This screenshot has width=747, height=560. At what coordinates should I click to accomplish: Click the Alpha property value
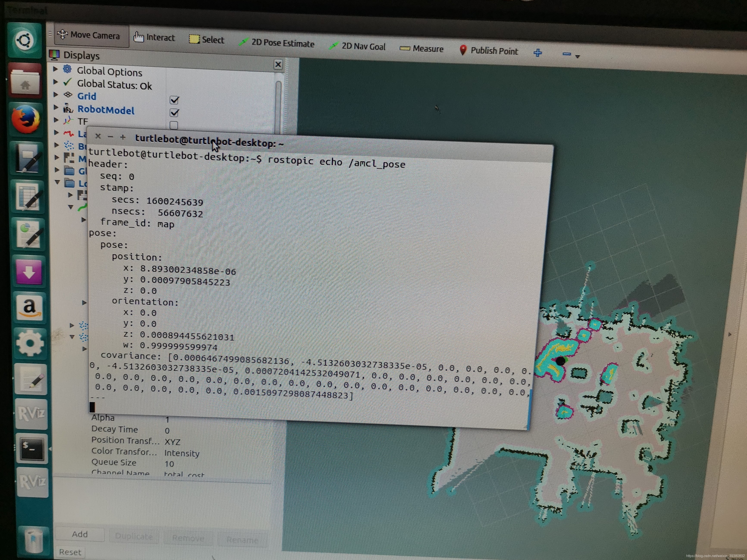click(167, 420)
